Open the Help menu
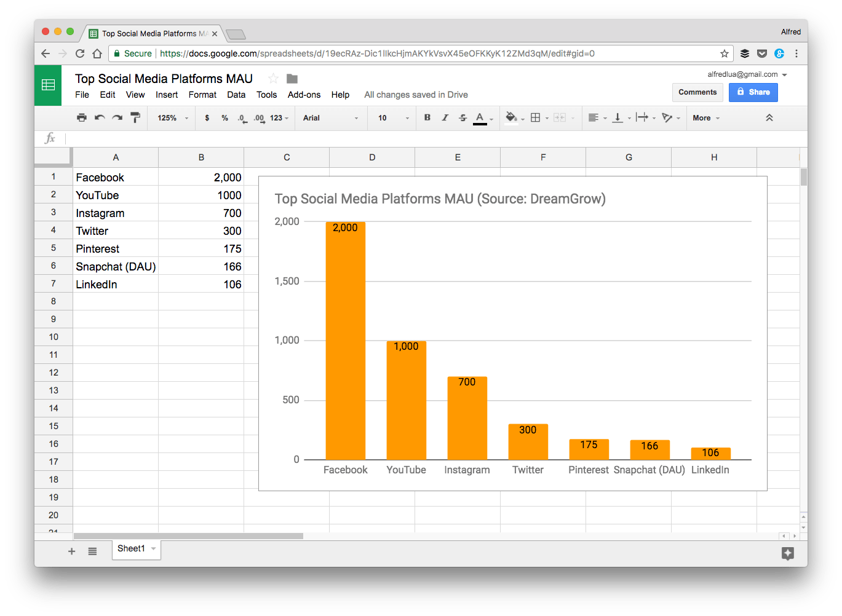This screenshot has height=616, width=842. [x=340, y=95]
